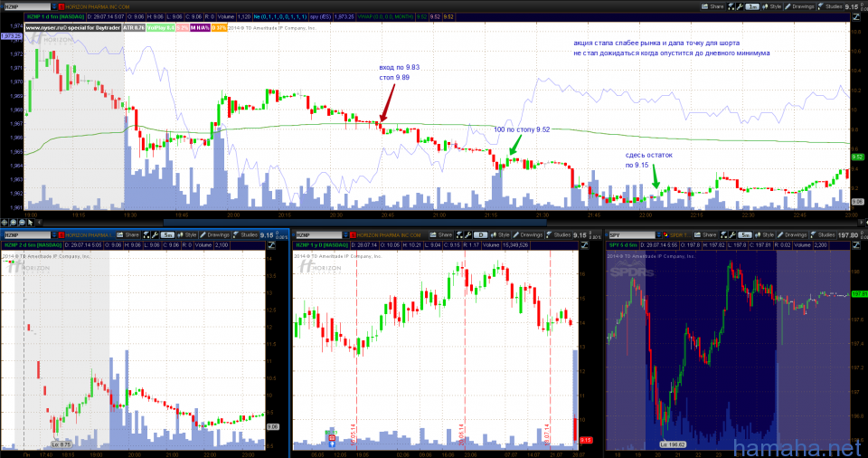This screenshot has height=458, width=868.
Task: Open Style in middle daily chart
Action: click(500, 235)
